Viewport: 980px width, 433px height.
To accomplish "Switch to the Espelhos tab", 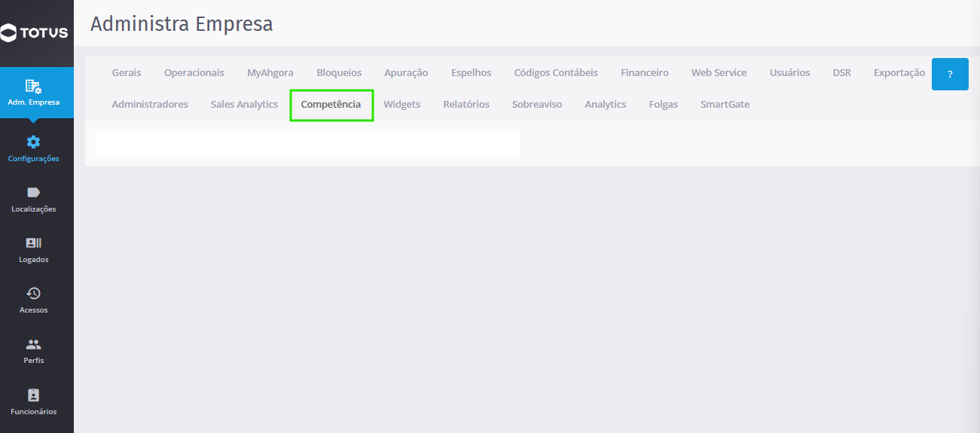I will click(471, 72).
